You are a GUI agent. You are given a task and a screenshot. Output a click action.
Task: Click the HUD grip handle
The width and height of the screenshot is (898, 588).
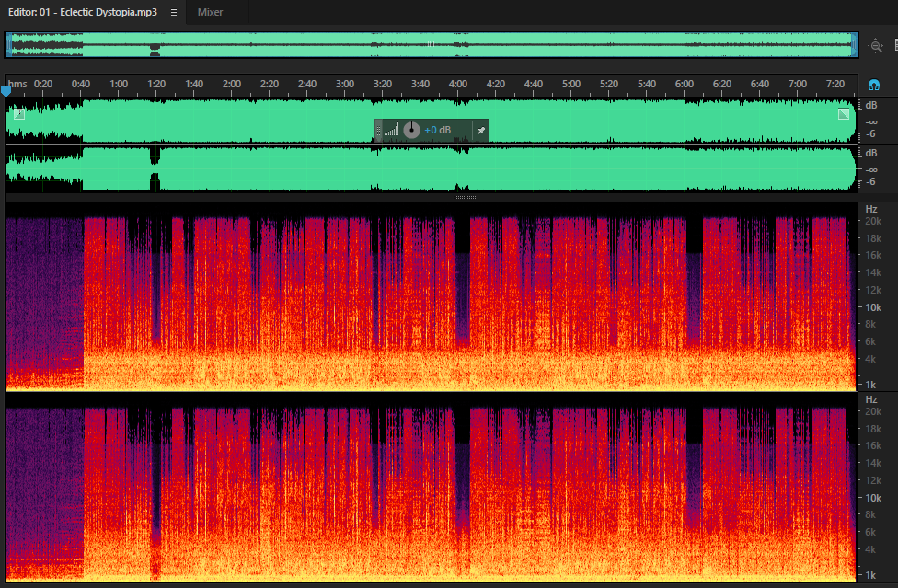point(378,131)
